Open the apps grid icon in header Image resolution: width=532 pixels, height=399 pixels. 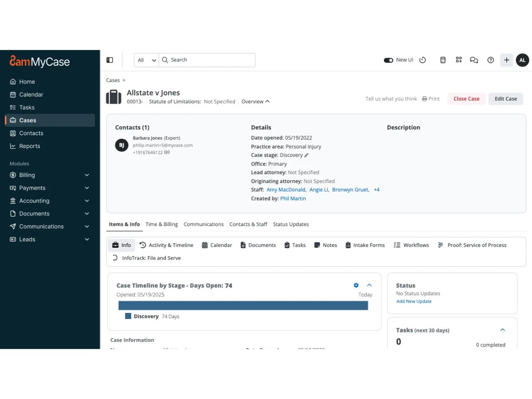point(459,60)
